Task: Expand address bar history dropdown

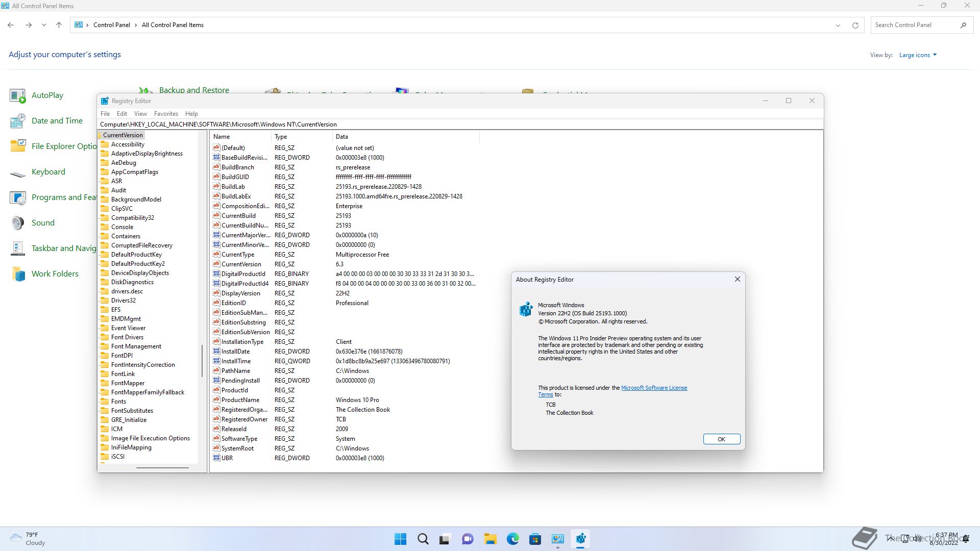Action: 838,26
